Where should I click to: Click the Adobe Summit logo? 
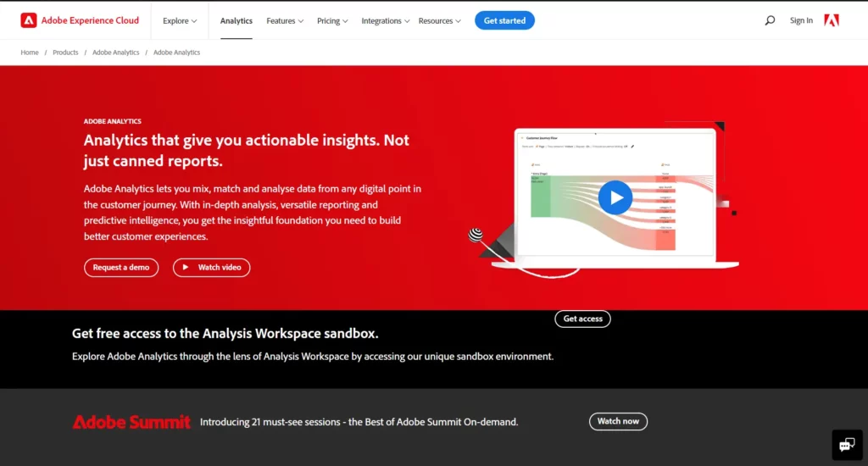coord(131,422)
